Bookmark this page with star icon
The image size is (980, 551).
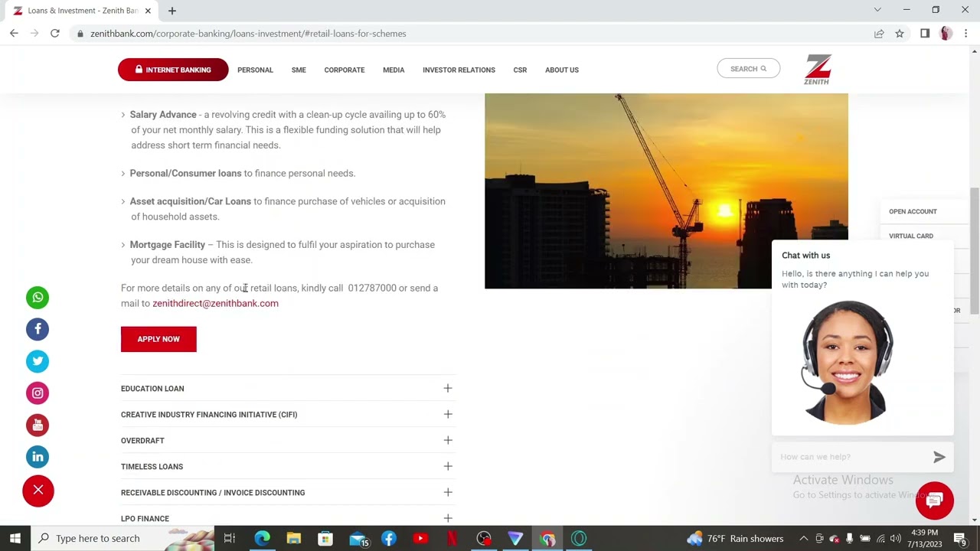pyautogui.click(x=900, y=34)
